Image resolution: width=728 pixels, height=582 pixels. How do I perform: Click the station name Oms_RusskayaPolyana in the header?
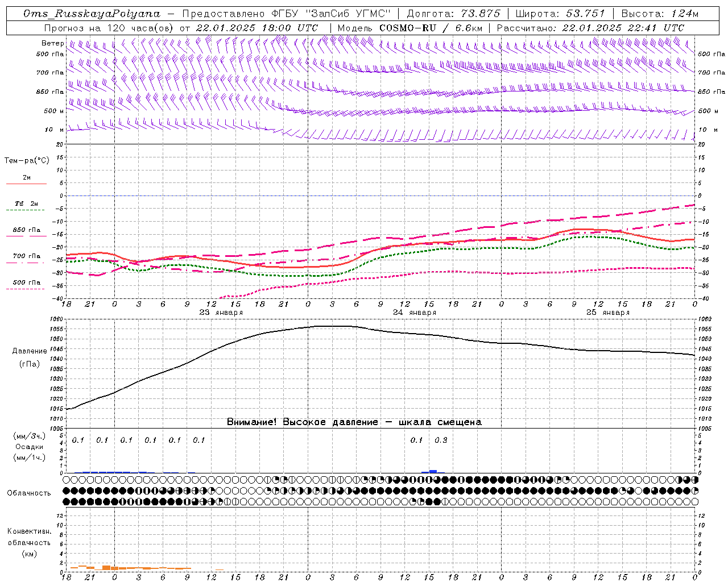coord(92,14)
